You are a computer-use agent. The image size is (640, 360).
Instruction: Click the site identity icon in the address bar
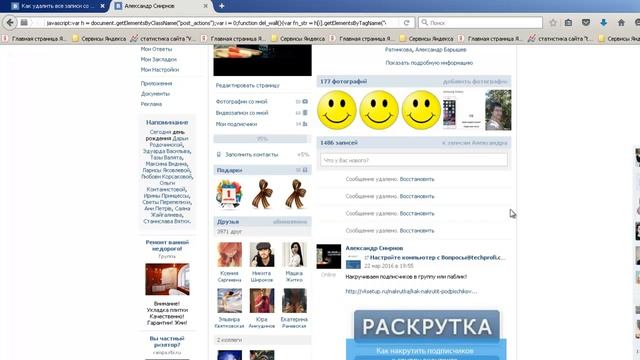click(x=24, y=22)
